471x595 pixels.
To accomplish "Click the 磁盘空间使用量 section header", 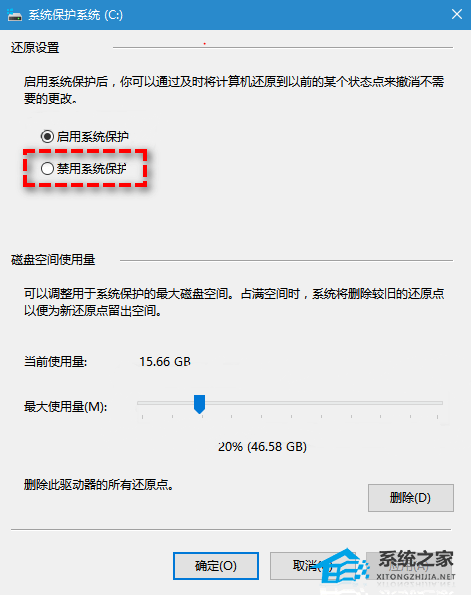I will (x=53, y=260).
